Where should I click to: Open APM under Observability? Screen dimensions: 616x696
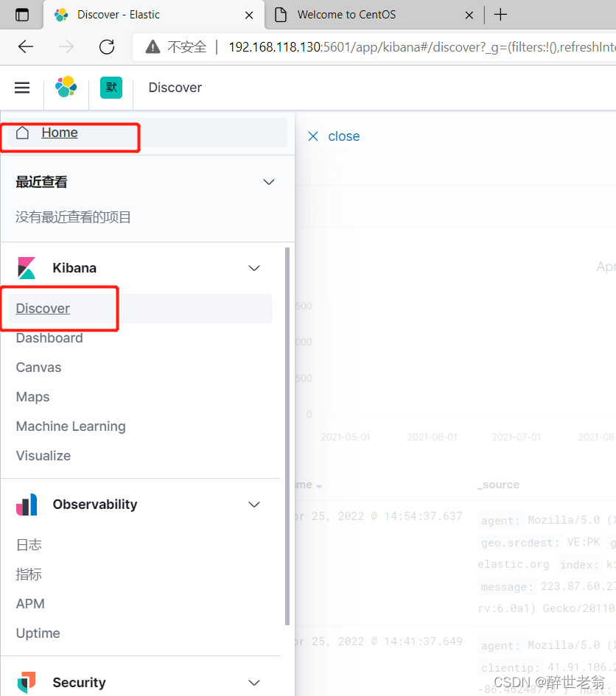point(30,604)
